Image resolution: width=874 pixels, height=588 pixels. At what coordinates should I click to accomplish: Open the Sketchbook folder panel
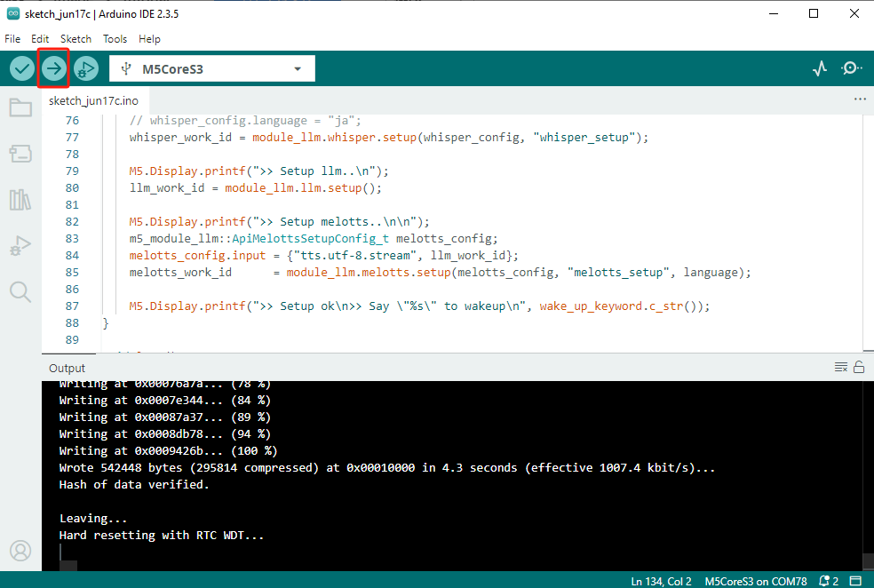[20, 107]
